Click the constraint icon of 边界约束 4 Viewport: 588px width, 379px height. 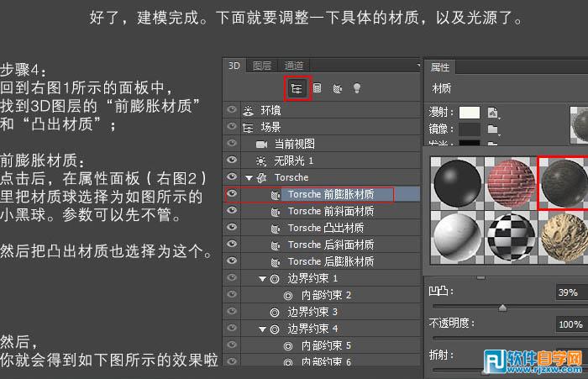point(275,329)
